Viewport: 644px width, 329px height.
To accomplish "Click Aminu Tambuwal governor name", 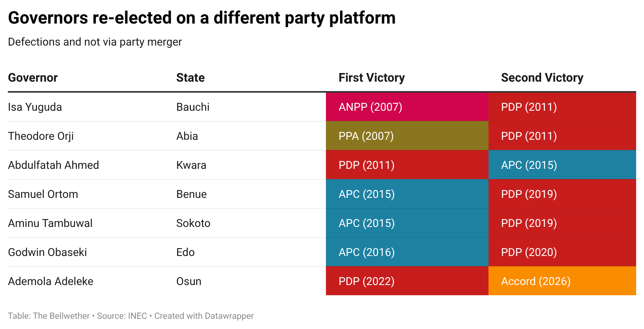I will tap(50, 223).
